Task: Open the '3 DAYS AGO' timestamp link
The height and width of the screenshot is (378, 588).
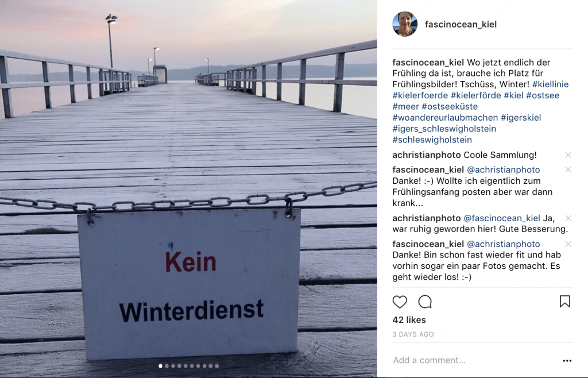Action: click(413, 334)
